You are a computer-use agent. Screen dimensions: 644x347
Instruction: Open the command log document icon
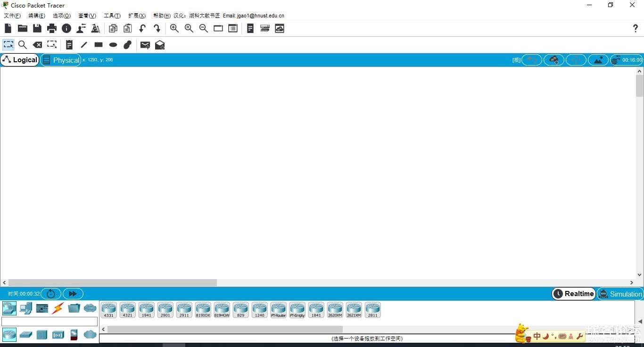[x=250, y=28]
